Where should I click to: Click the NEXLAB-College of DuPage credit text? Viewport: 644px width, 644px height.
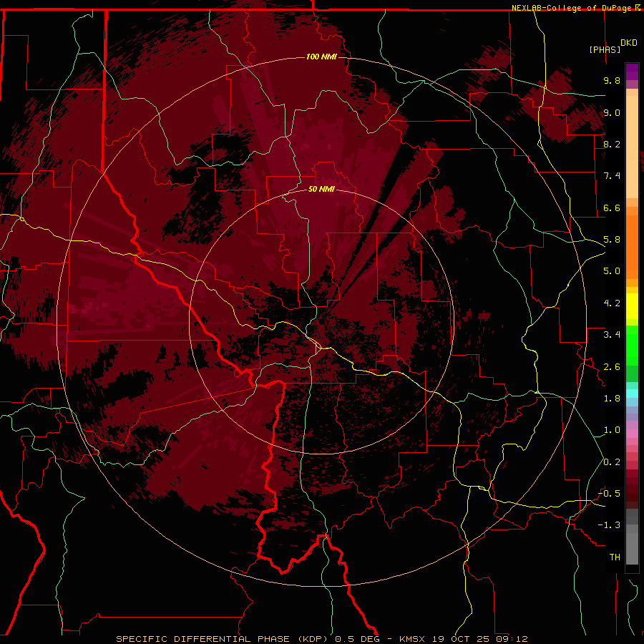click(572, 8)
